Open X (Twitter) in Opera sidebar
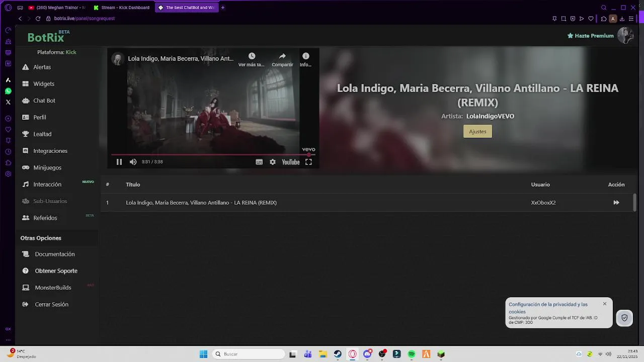Image resolution: width=644 pixels, height=362 pixels. tap(8, 102)
